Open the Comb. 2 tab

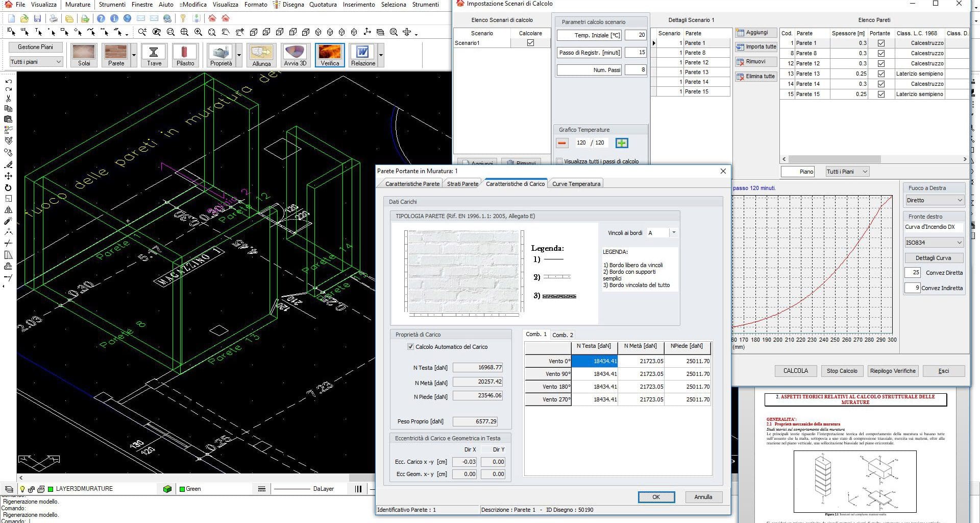(562, 335)
